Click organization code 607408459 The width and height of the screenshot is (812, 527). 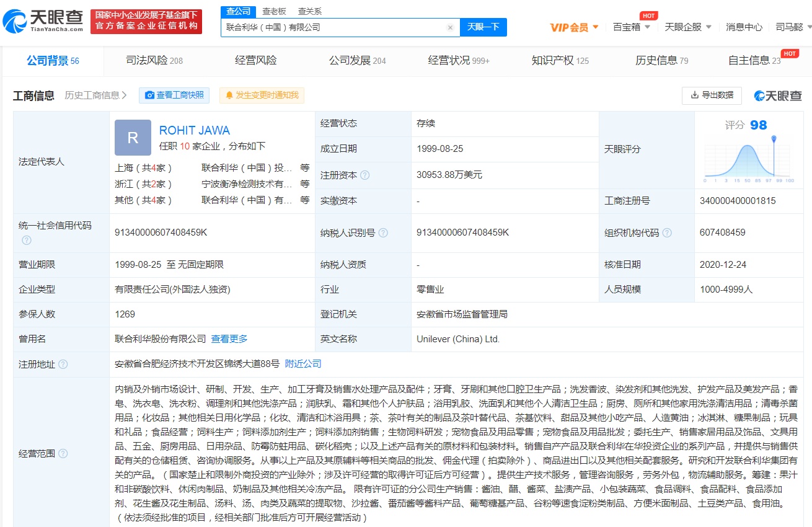pyautogui.click(x=723, y=232)
